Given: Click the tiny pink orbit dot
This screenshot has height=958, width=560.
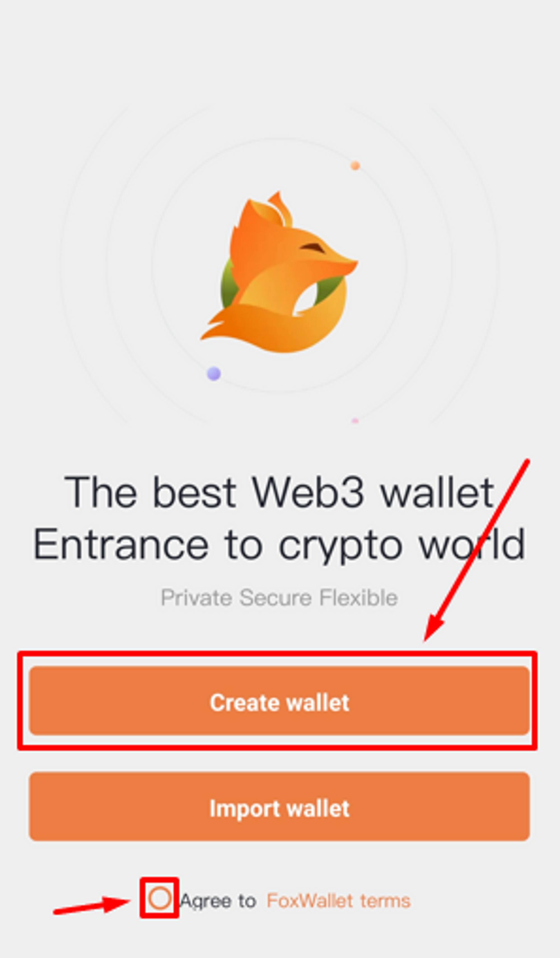Looking at the screenshot, I should coord(355,420).
